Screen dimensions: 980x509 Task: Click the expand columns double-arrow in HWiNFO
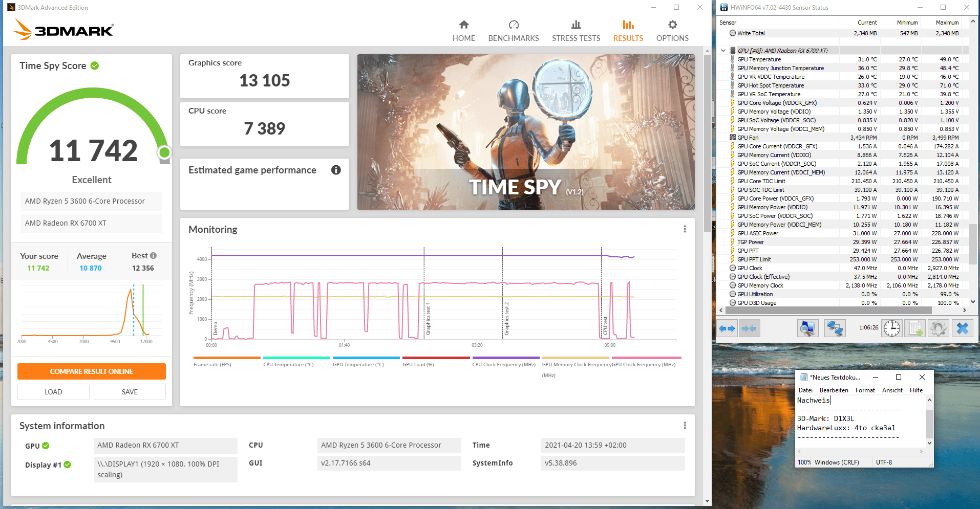coord(727,328)
